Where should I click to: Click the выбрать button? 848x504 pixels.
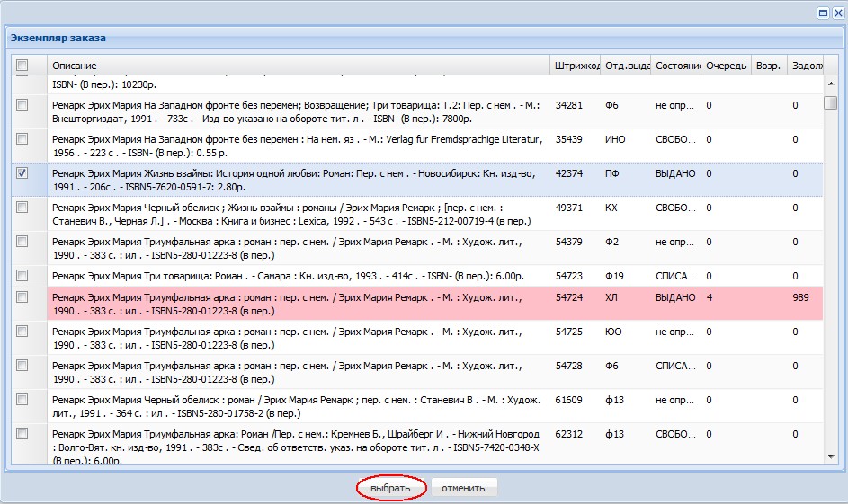point(390,488)
